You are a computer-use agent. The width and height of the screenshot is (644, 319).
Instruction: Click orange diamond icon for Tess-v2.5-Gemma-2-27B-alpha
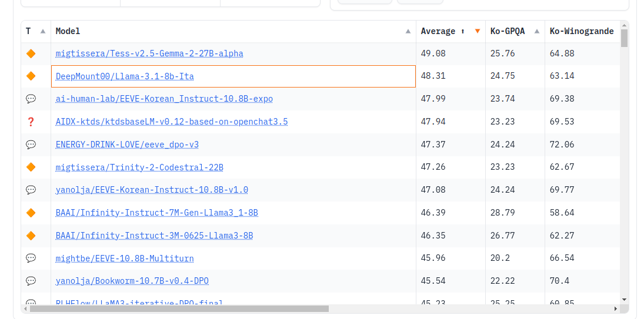point(31,53)
